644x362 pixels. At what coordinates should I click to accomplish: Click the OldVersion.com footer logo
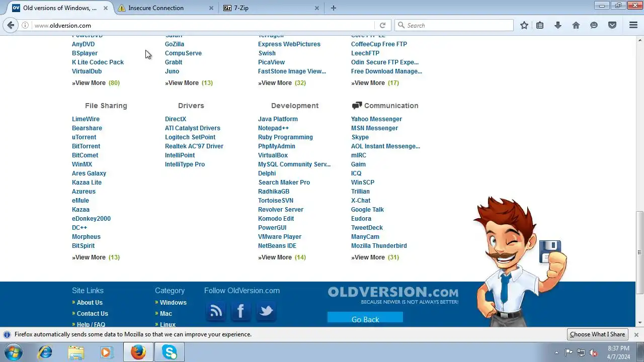coord(393,295)
